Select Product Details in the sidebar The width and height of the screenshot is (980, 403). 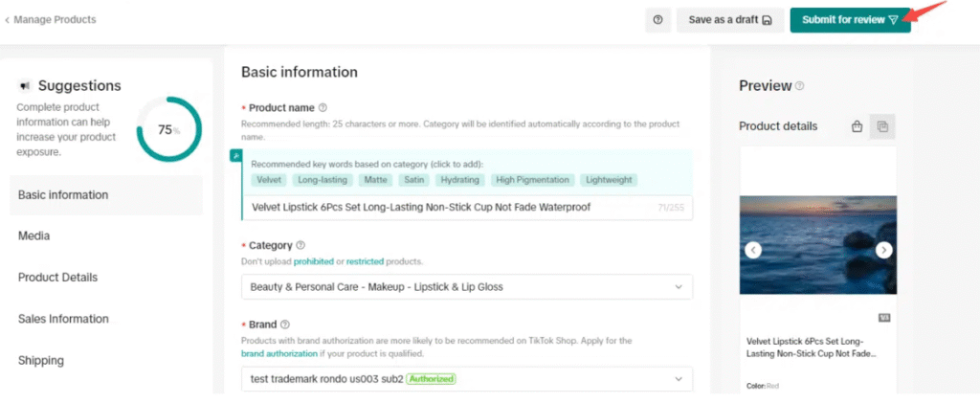[57, 278]
